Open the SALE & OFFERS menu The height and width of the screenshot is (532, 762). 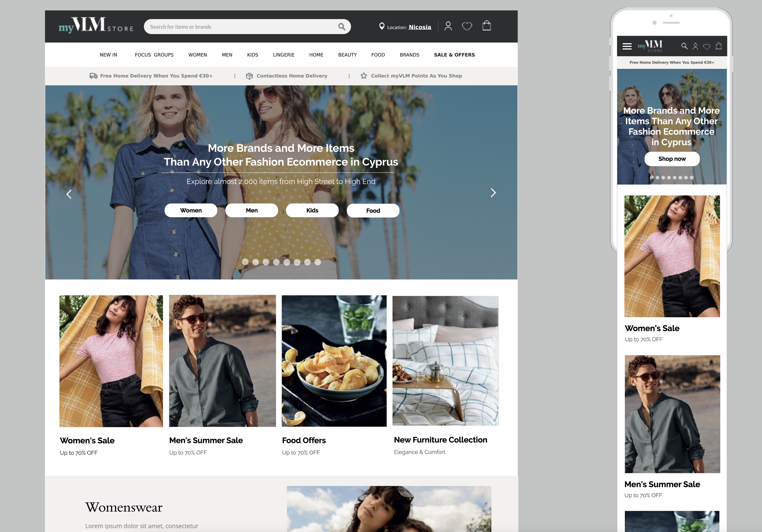pyautogui.click(x=454, y=55)
